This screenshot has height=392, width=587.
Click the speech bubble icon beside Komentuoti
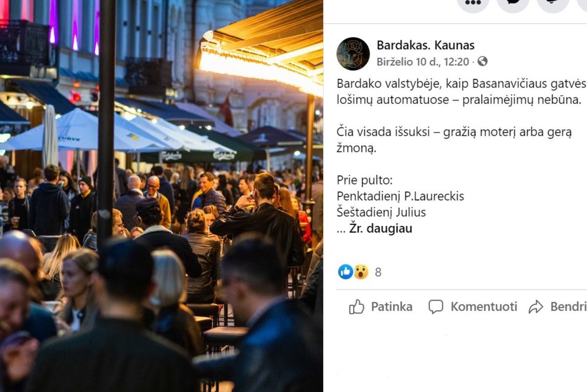[x=436, y=307]
